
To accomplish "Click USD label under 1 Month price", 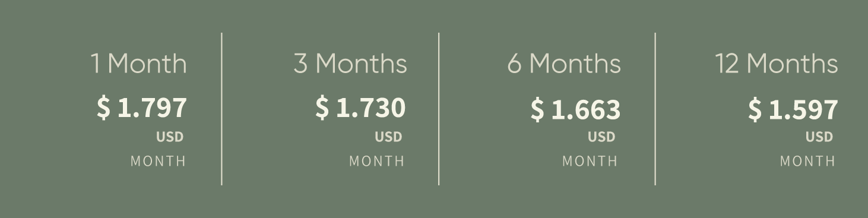I will click(170, 137).
